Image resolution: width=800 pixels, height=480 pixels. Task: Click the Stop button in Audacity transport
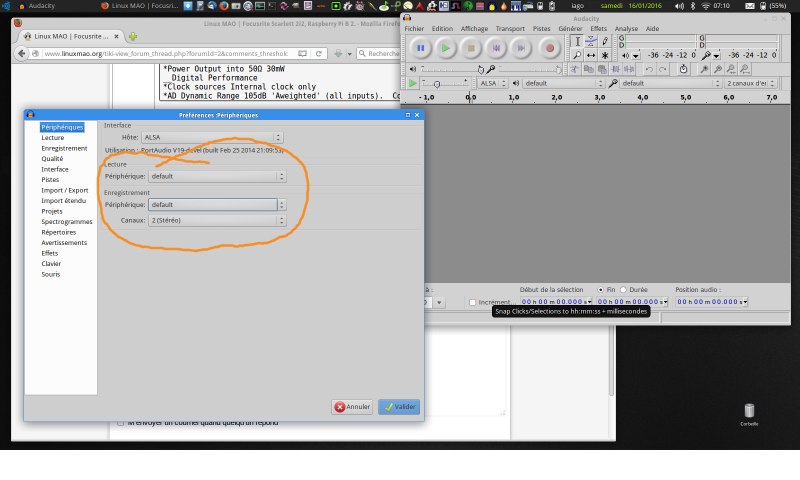click(471, 48)
